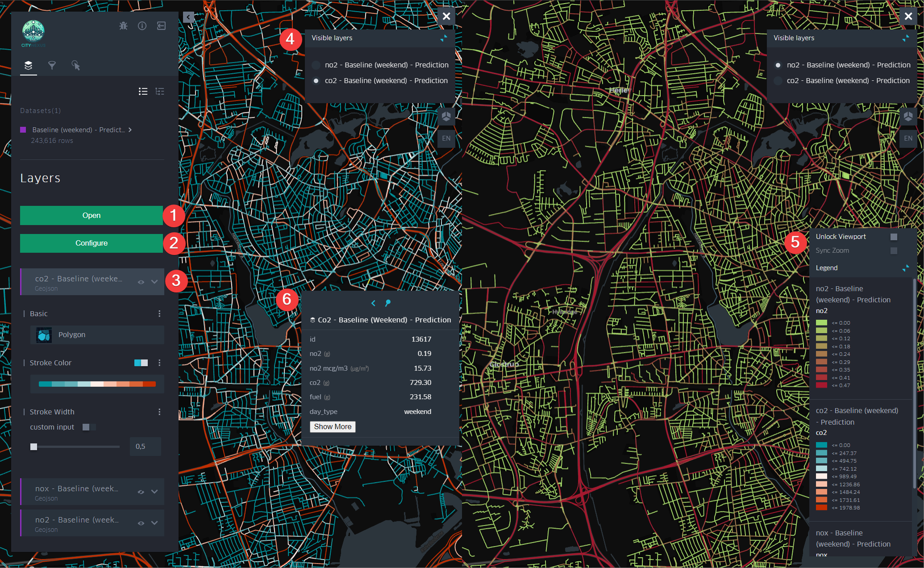Toggle 3D view on the left map
Viewport: 924px width, 568px height.
[446, 117]
